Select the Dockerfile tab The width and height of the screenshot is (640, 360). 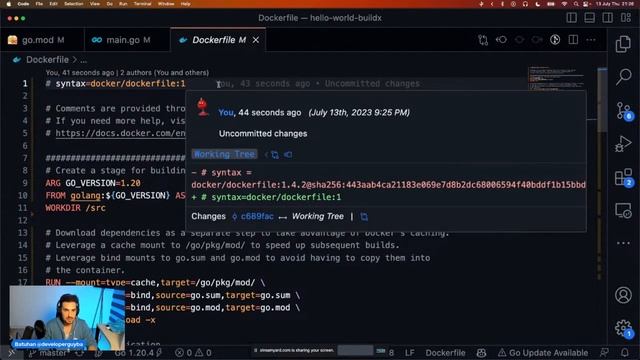(x=219, y=40)
